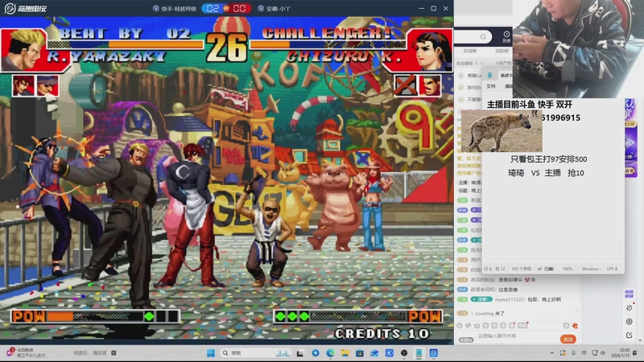Switch to the active list tab next to 在线榜
The image size is (644, 362).
click(x=502, y=51)
